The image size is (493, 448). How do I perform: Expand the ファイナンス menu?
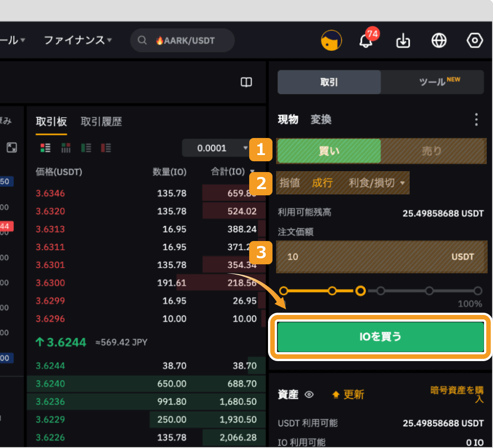pos(78,40)
